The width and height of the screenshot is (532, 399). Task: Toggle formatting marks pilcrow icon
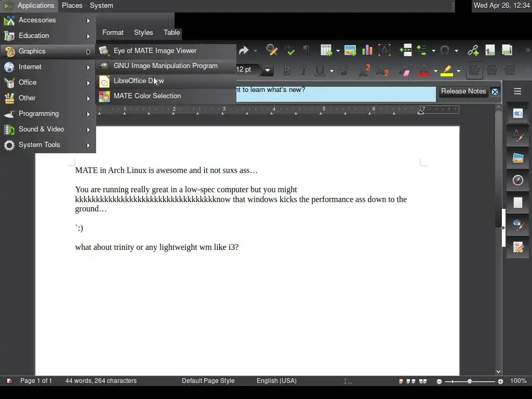point(306,50)
